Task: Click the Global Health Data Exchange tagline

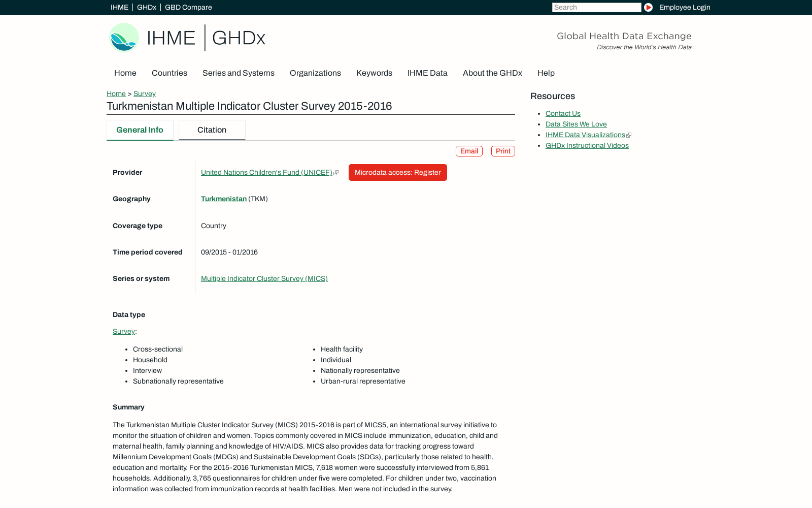Action: click(624, 36)
